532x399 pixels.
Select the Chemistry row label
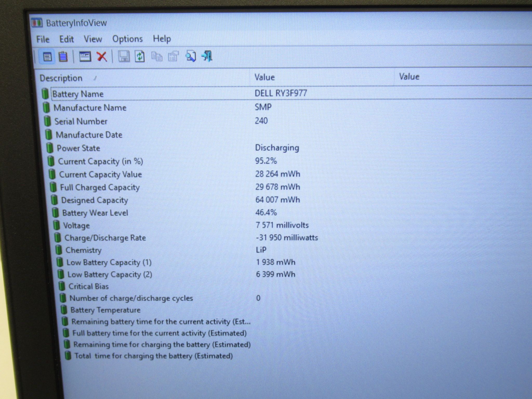coord(83,250)
